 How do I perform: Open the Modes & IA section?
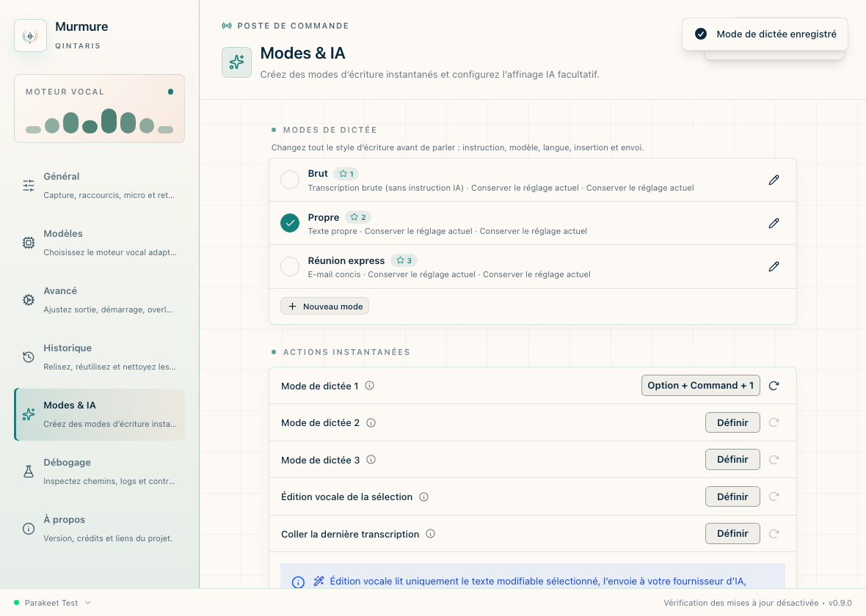click(x=99, y=414)
